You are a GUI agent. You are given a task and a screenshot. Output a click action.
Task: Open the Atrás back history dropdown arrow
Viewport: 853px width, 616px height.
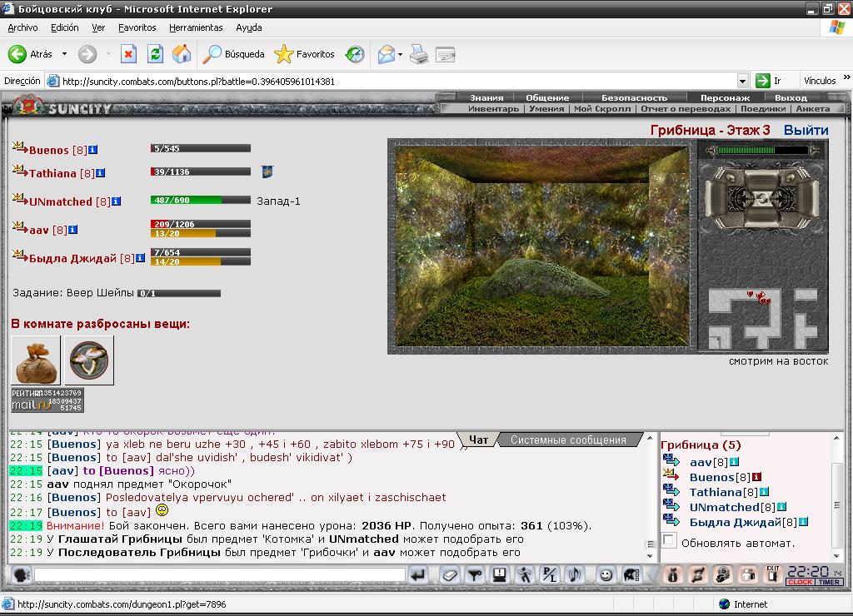coord(64,54)
